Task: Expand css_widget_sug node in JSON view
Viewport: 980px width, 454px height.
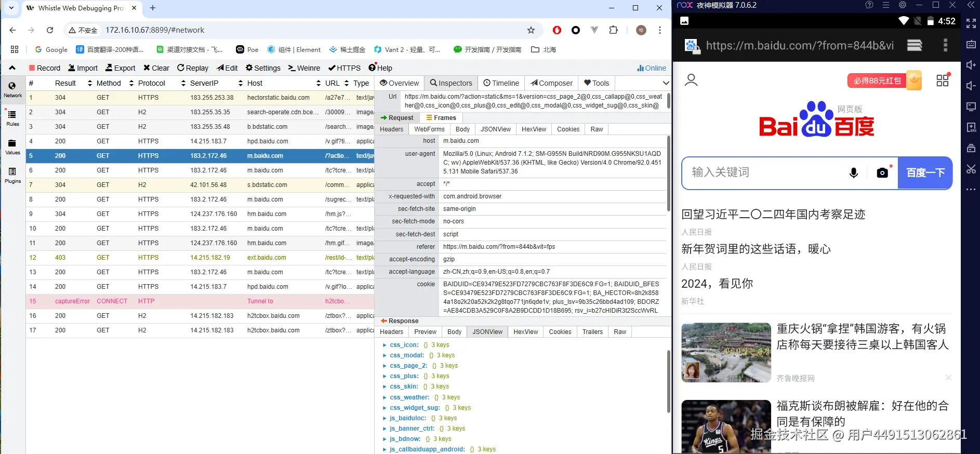Action: coord(385,408)
